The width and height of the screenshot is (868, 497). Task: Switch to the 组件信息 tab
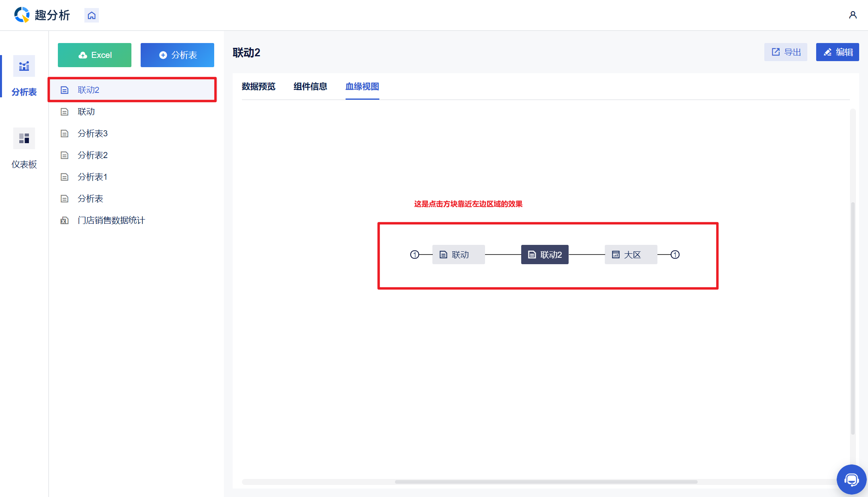click(310, 86)
